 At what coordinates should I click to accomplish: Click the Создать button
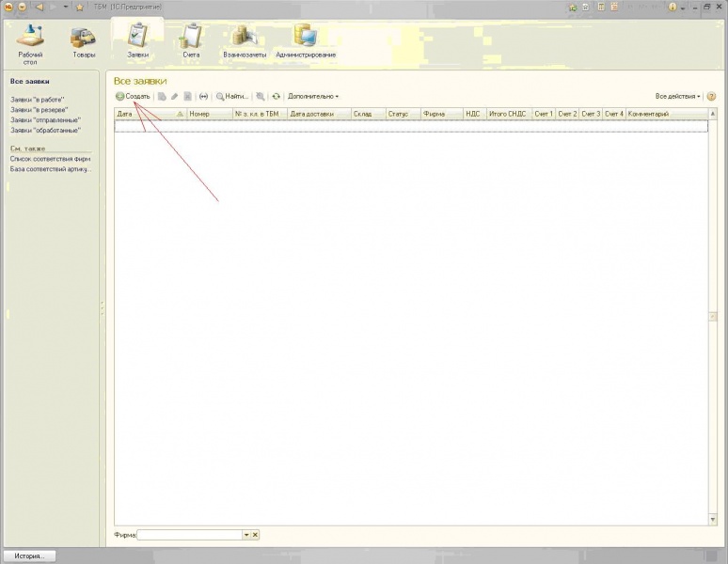coord(133,97)
